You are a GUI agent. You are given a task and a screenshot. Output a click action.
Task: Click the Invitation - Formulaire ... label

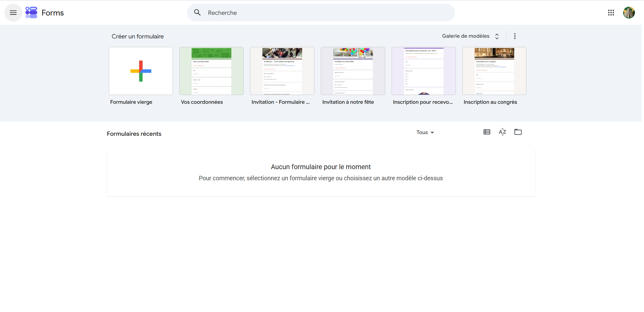tap(281, 102)
